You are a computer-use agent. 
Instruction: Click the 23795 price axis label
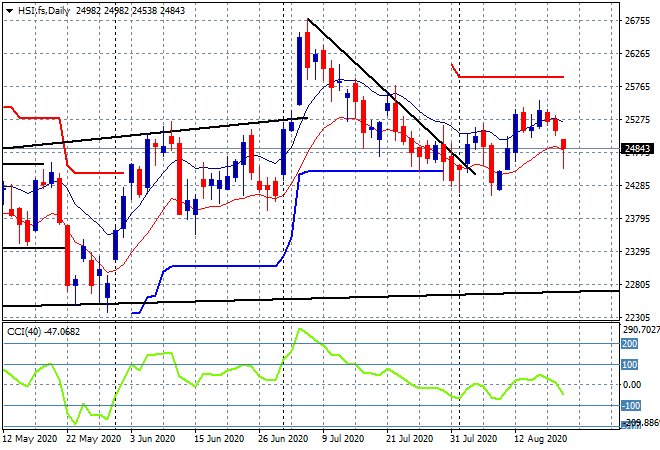coord(637,218)
